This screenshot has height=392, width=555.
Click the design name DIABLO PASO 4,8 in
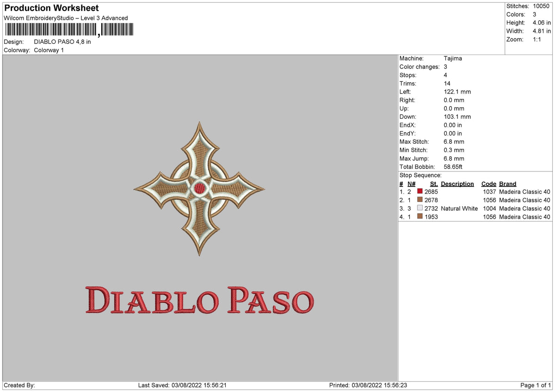click(x=62, y=41)
